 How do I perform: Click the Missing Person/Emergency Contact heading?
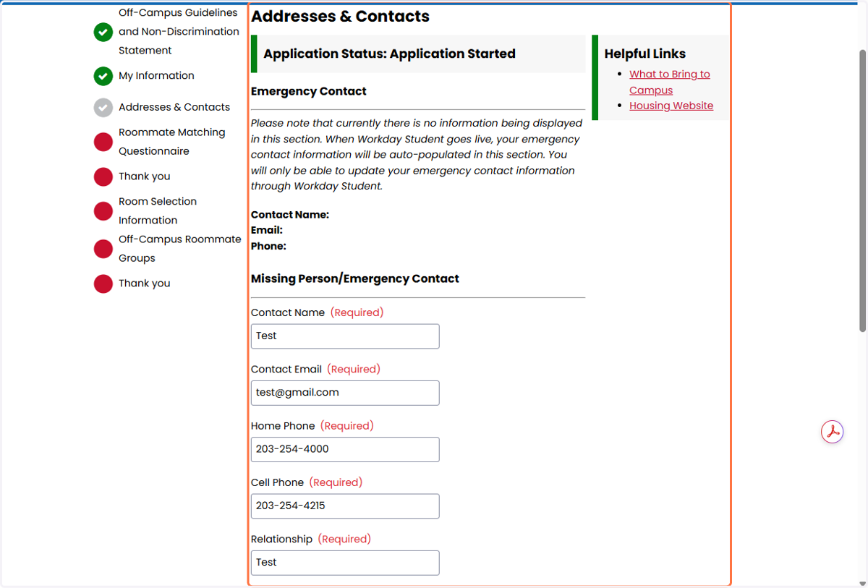point(355,278)
